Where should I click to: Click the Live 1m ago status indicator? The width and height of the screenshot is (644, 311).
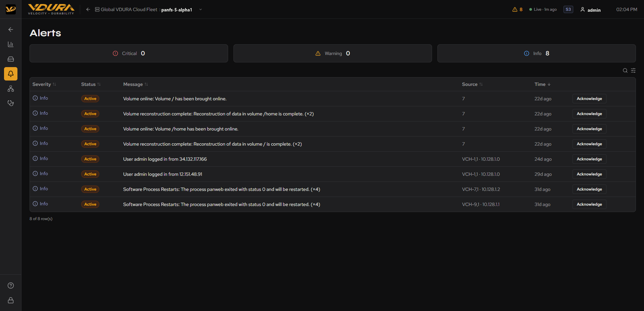tap(543, 9)
